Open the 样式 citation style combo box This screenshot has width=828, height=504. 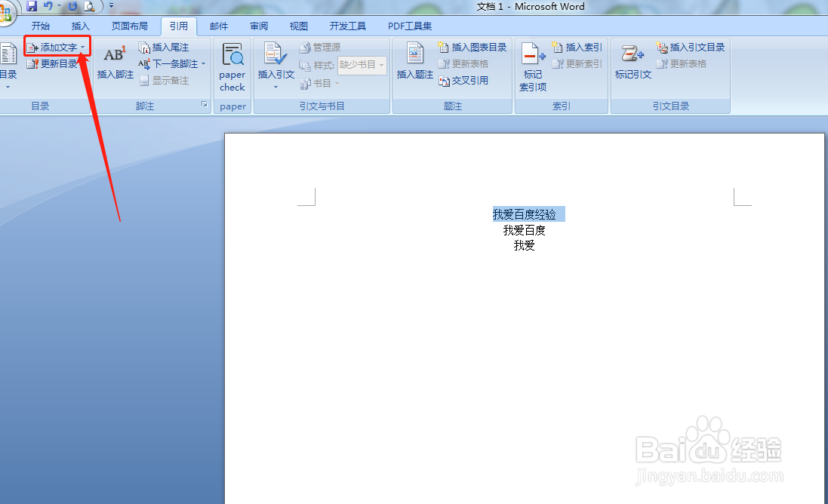362,65
